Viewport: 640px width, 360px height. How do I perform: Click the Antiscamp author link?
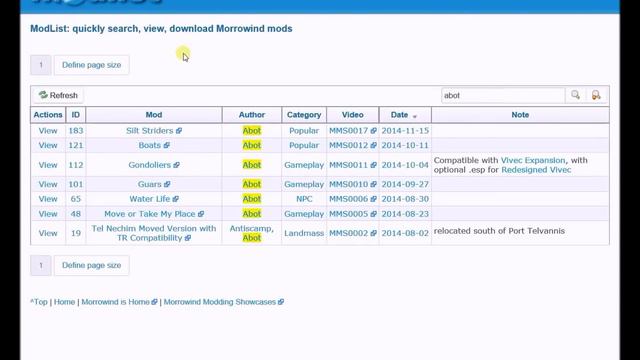[251, 228]
